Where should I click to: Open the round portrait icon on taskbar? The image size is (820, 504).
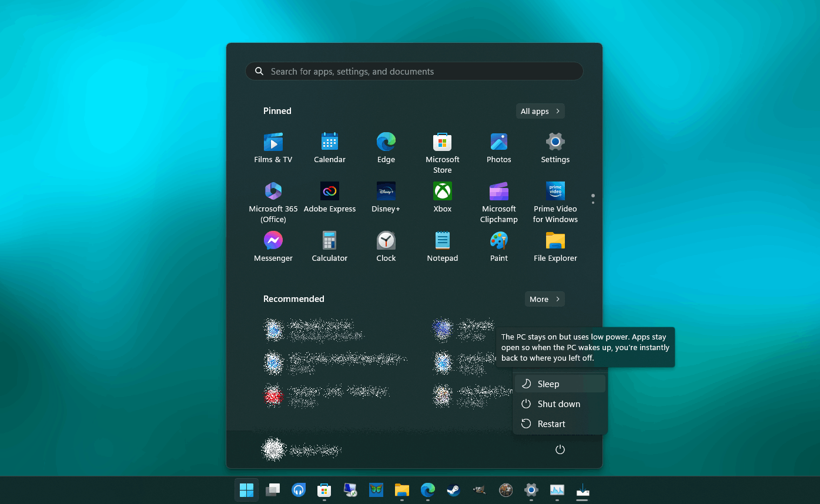pyautogui.click(x=506, y=489)
